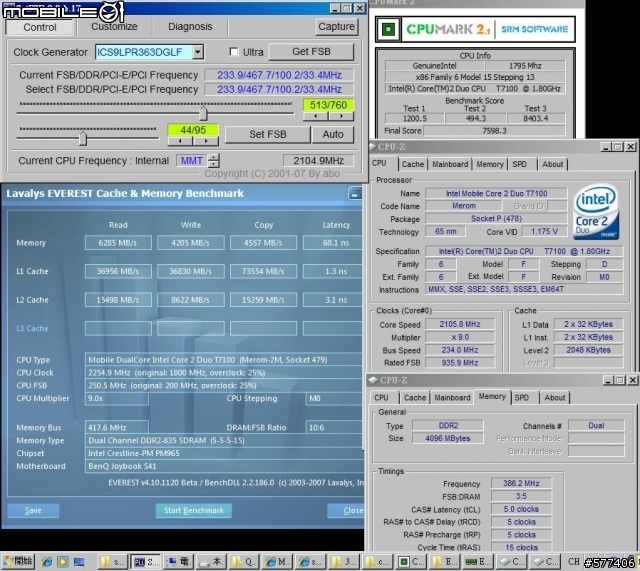Switch to Internet Explorer taskbar item 'M...'

click(x=277, y=562)
